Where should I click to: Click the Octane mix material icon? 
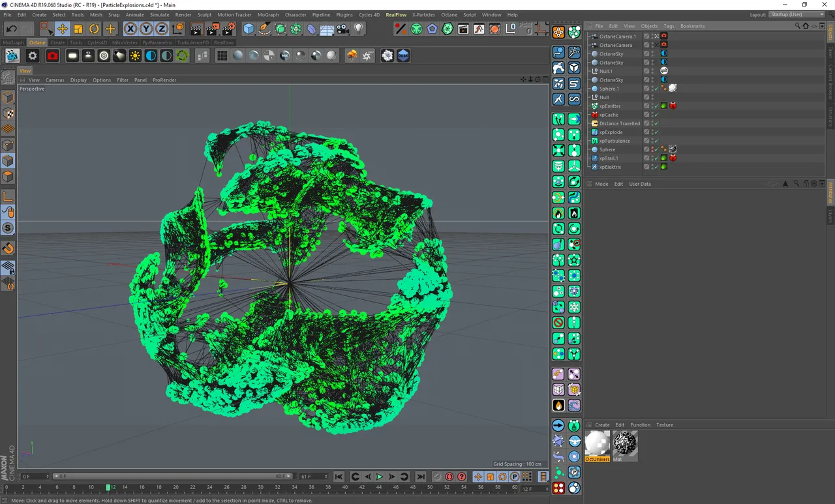pyautogui.click(x=285, y=56)
